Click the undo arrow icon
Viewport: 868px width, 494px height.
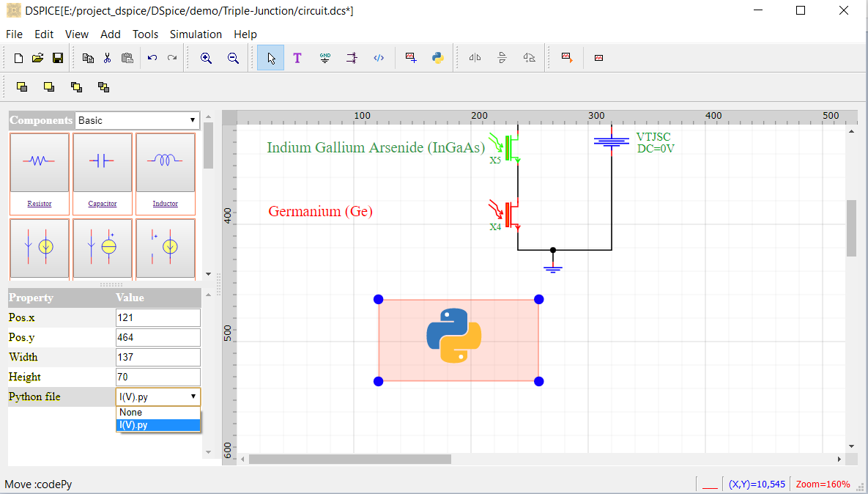152,58
